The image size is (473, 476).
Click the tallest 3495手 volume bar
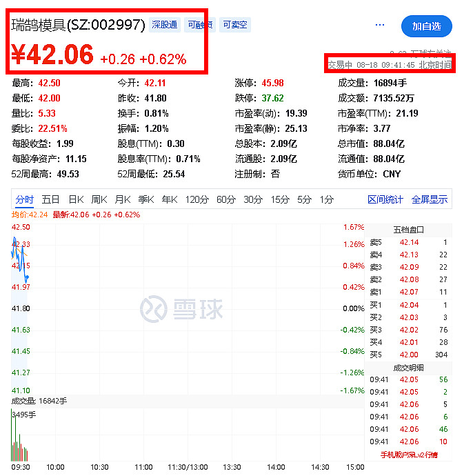point(12,435)
